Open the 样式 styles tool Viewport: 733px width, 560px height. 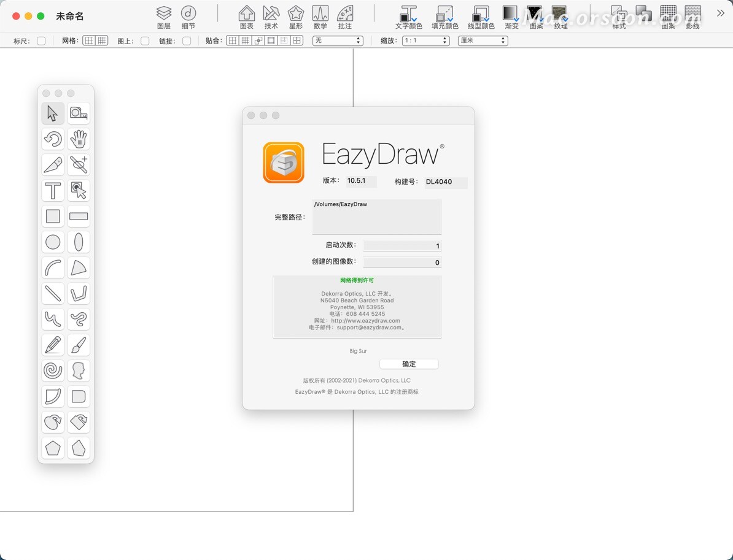point(619,17)
